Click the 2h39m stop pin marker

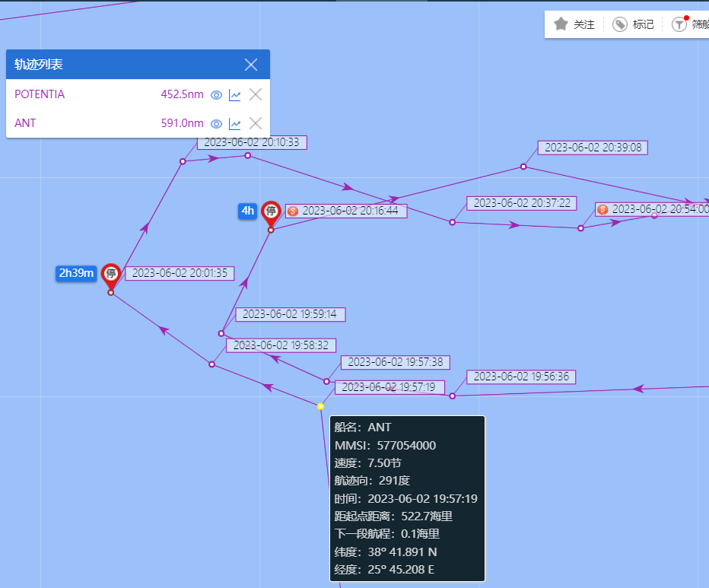coord(111,276)
